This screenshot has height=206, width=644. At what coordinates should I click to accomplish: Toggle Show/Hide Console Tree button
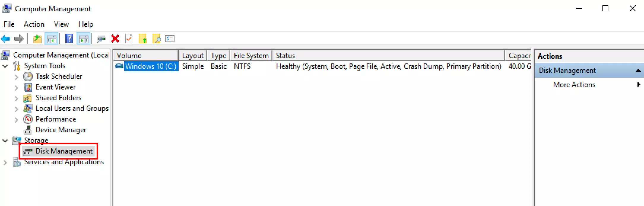(x=51, y=39)
